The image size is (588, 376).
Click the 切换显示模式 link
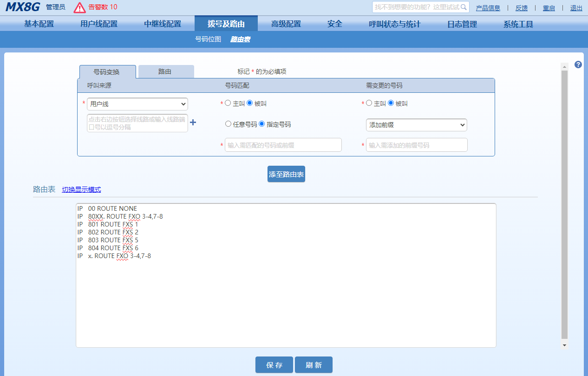pos(81,189)
